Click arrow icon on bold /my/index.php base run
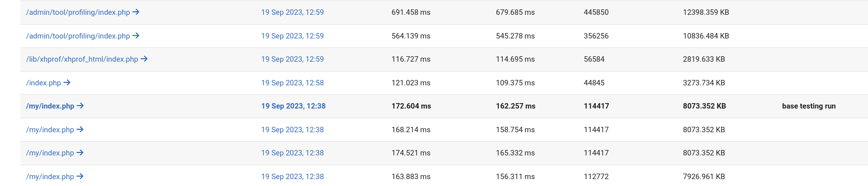Image resolution: width=868 pixels, height=186 pixels. (80, 106)
